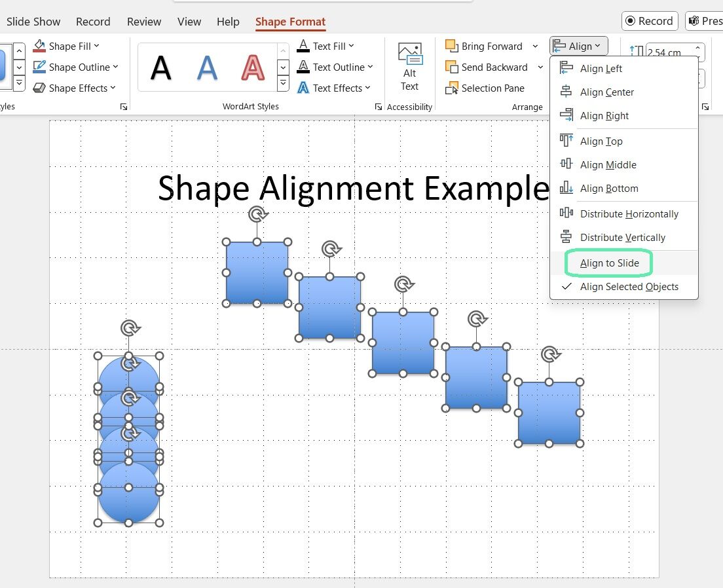Click the Text Fill A icon
The width and height of the screenshot is (723, 588).
(303, 46)
